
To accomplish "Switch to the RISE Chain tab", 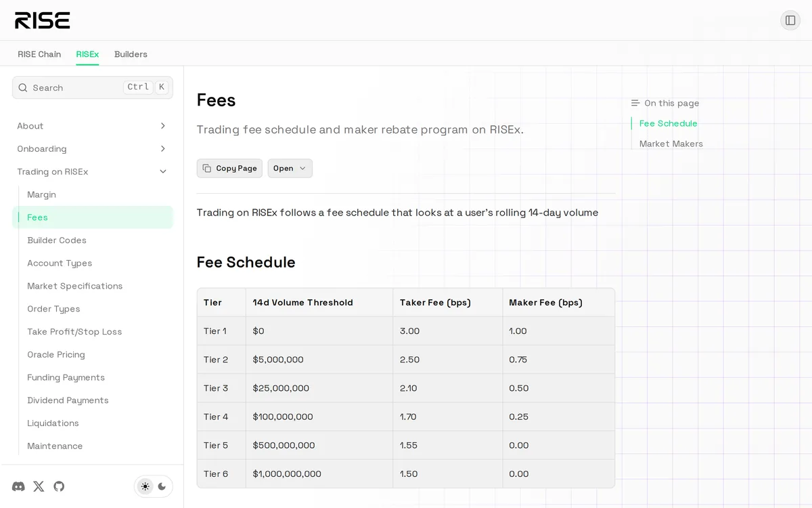I will click(39, 54).
